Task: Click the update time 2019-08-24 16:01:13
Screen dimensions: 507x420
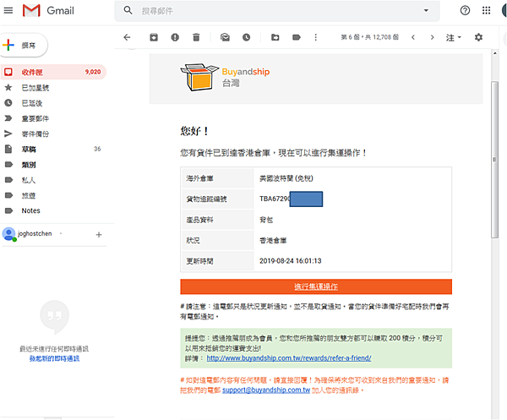Action: 291,261
